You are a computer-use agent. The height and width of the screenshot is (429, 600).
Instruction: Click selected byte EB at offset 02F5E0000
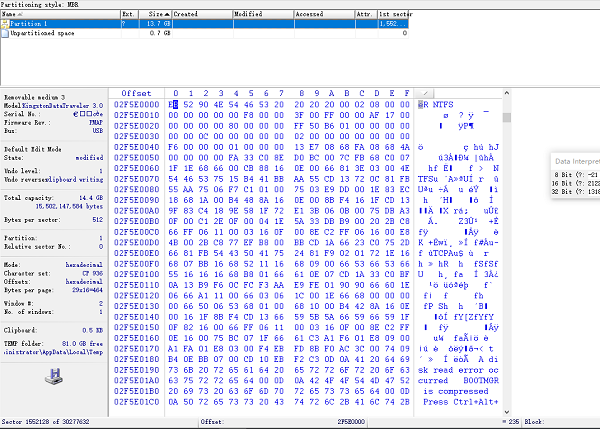point(173,104)
